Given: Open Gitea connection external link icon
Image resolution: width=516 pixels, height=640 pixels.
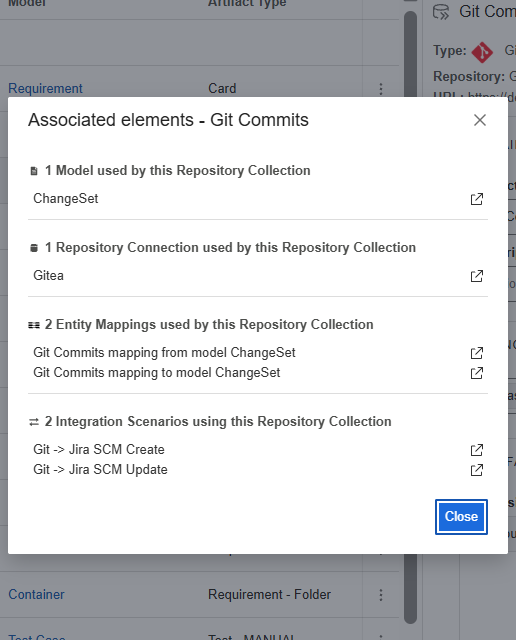Looking at the screenshot, I should [477, 276].
